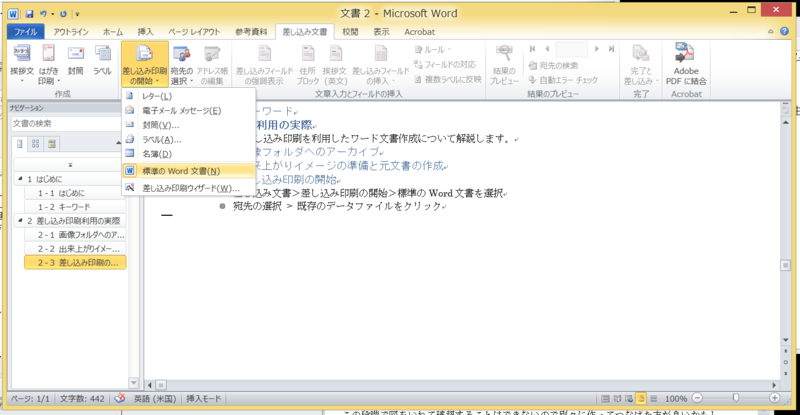Open 完了と差し込み finish and merge
Screen dimensions: 800x415
(641, 65)
